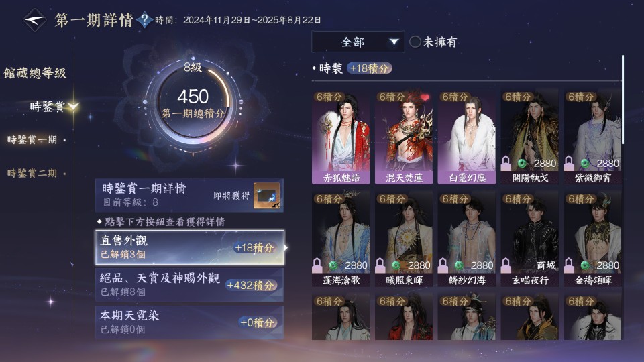Switch to 時鑒賞二期 tab
644x362 pixels.
coord(32,173)
